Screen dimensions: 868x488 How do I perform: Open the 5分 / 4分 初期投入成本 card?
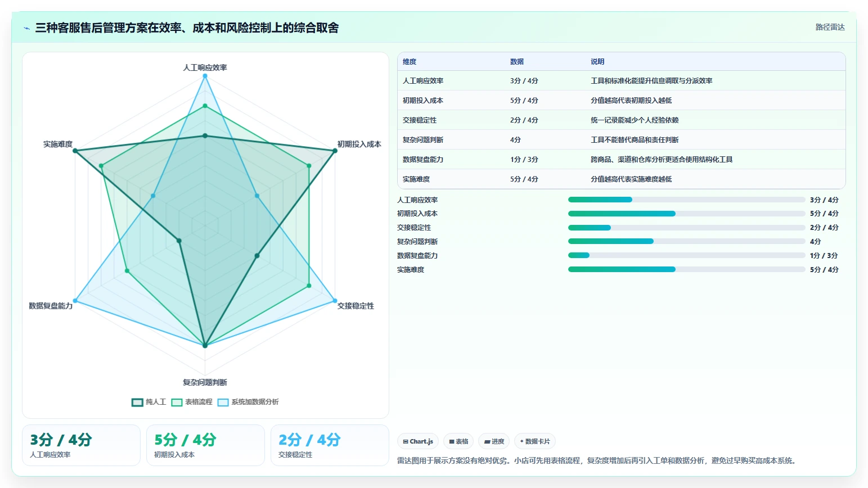205,445
